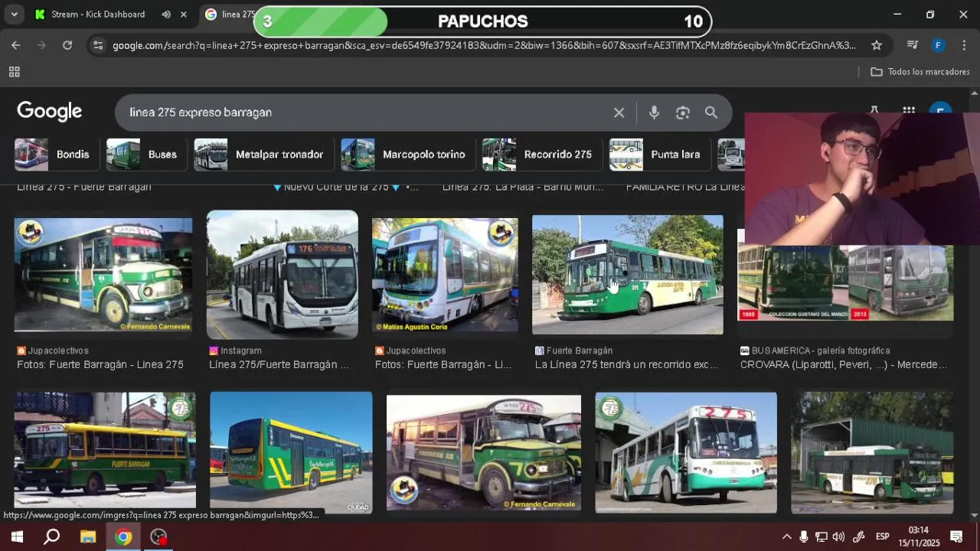Open bus depot garage thumbnail

pyautogui.click(x=872, y=453)
